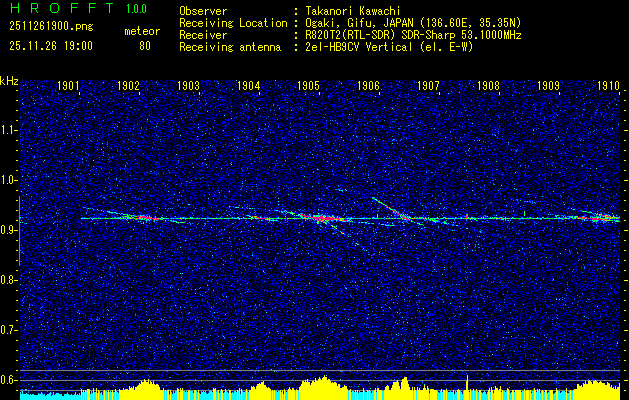Click the 1905 time axis marker
The width and height of the screenshot is (629, 400).
308,85
